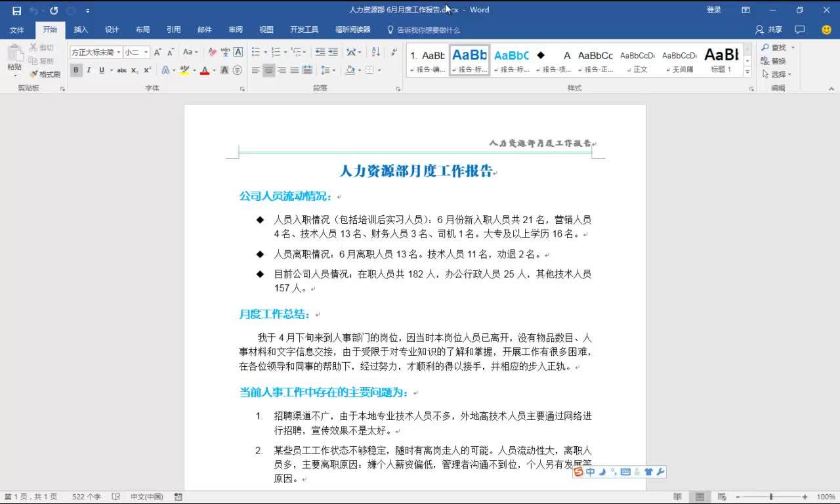Viewport: 840px width, 504px height.
Task: Click the red font color button
Action: tap(205, 70)
